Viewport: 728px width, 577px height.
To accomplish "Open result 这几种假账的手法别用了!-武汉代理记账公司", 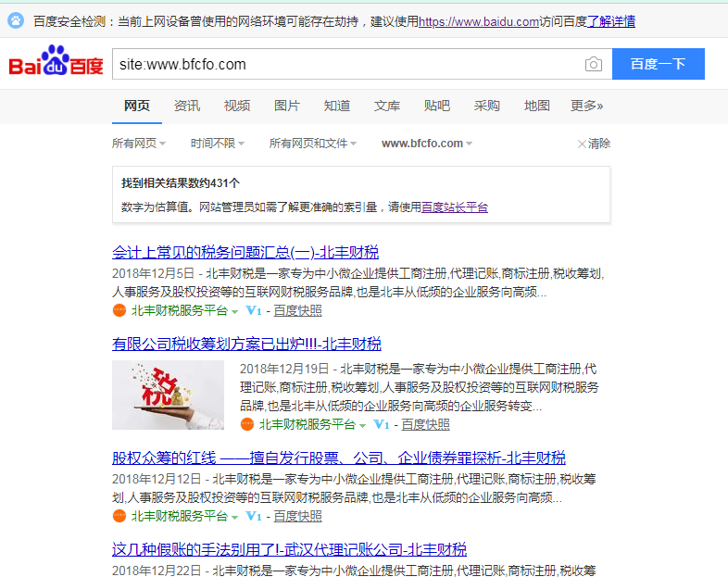I will [289, 549].
